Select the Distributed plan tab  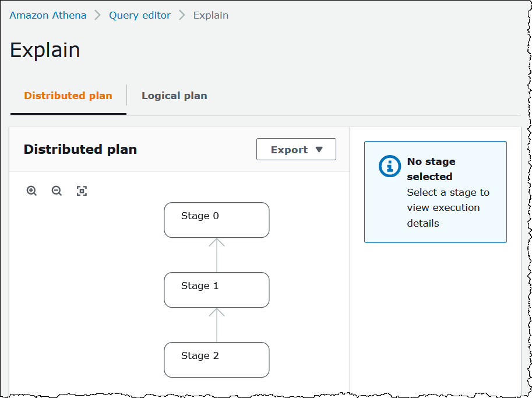[x=68, y=96]
